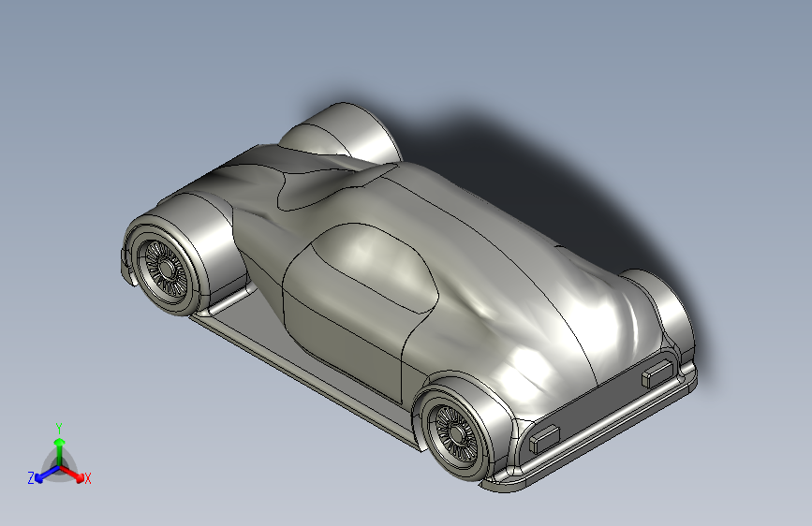This screenshot has height=526, width=812.
Task: Select the red X axis arrow
Action: pos(72,473)
